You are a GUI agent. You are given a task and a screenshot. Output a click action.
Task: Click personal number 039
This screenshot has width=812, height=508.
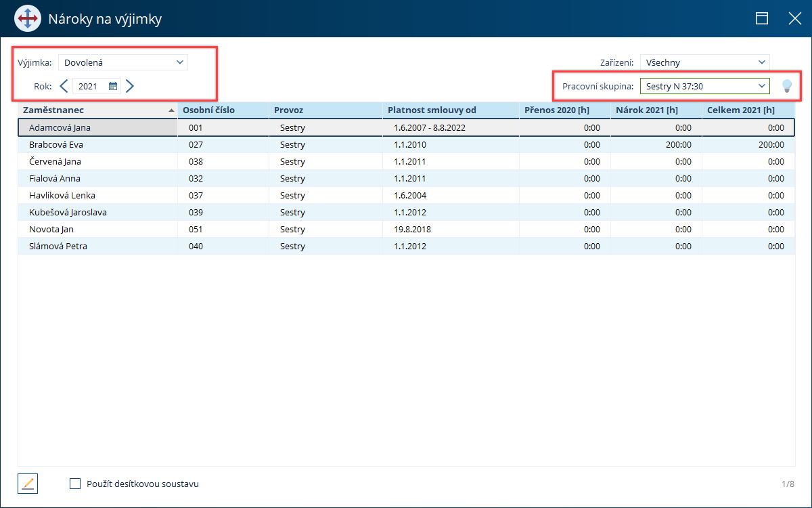[x=196, y=212]
